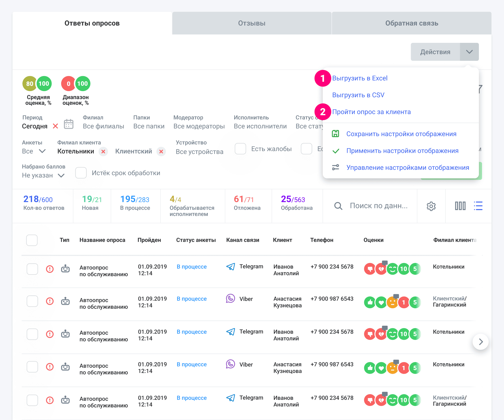Click alert icon in first table row
Viewport: 504px width, 420px height.
(50, 269)
